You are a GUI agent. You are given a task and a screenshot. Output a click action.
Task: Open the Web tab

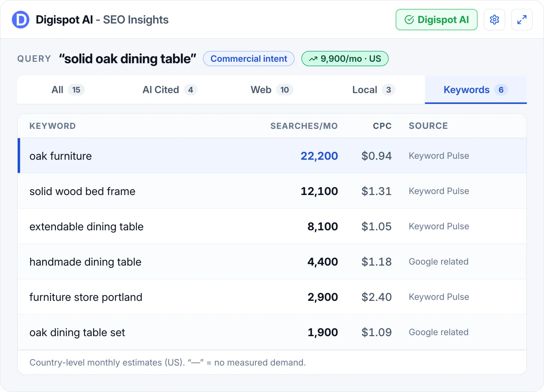(272, 90)
